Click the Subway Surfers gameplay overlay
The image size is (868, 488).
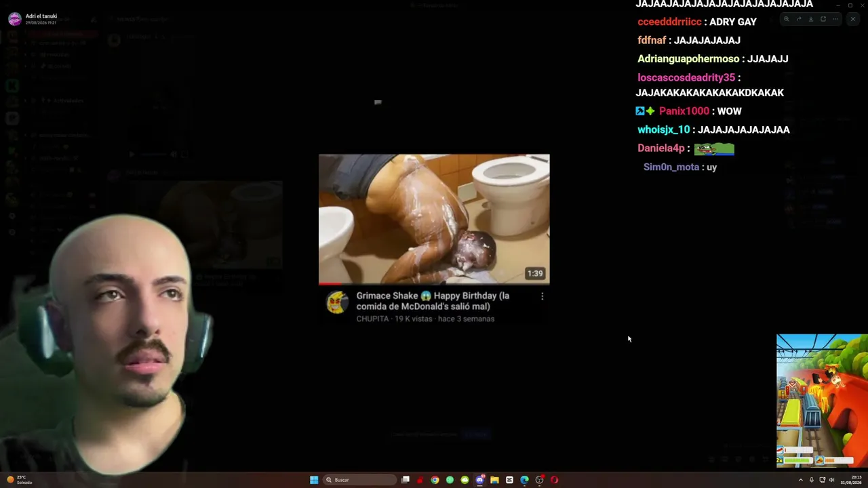point(822,401)
